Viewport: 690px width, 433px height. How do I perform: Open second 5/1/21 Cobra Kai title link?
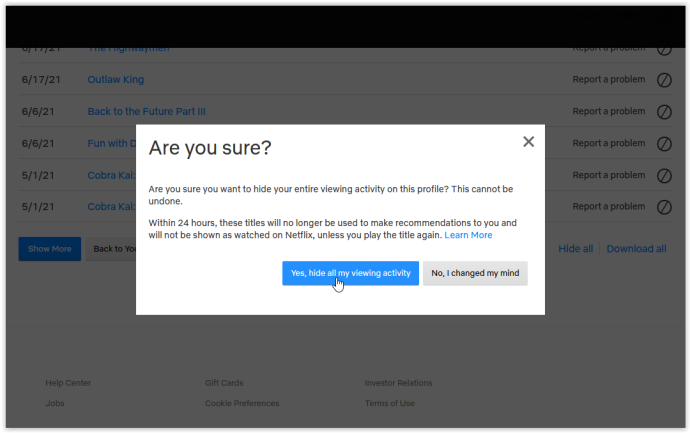pos(112,207)
